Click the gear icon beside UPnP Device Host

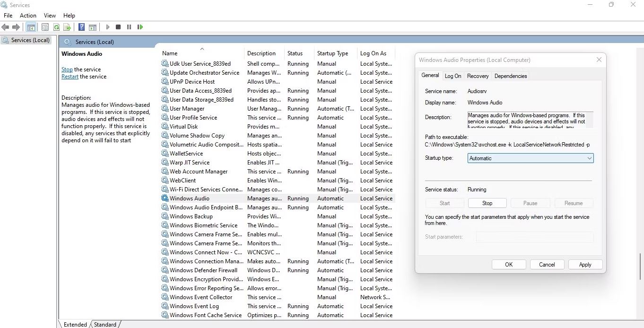coord(165,82)
